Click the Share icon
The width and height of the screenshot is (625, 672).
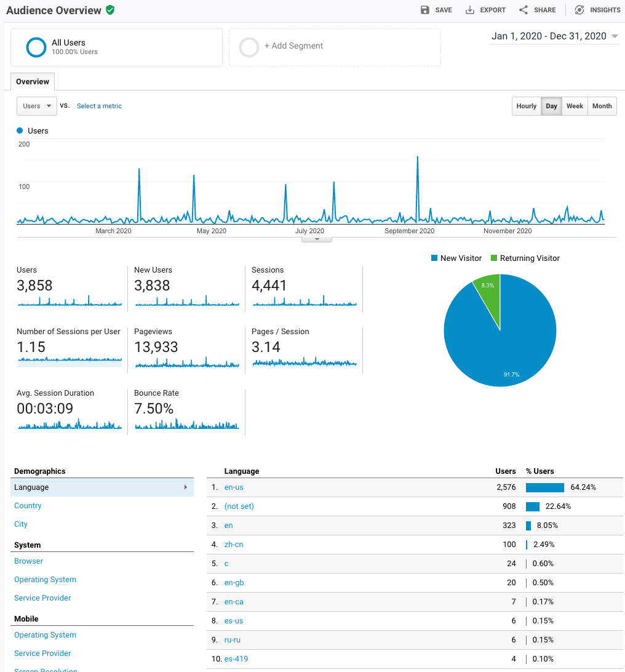tap(523, 10)
